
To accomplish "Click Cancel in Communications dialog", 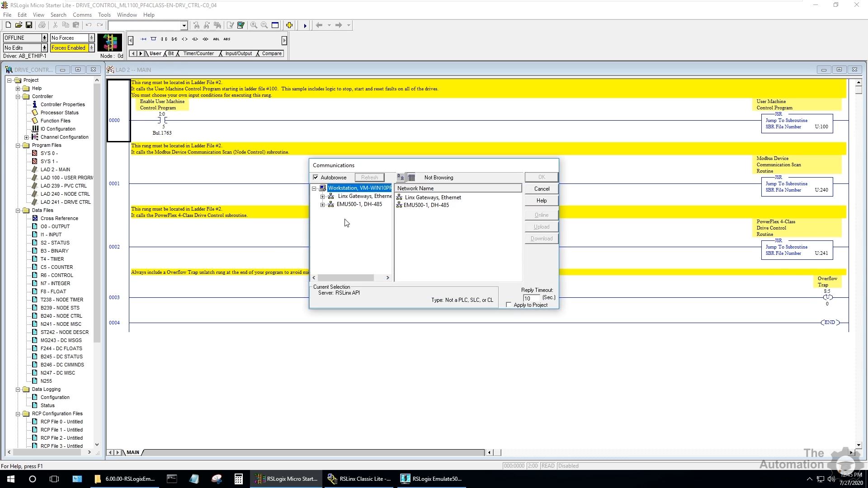I will pyautogui.click(x=542, y=189).
